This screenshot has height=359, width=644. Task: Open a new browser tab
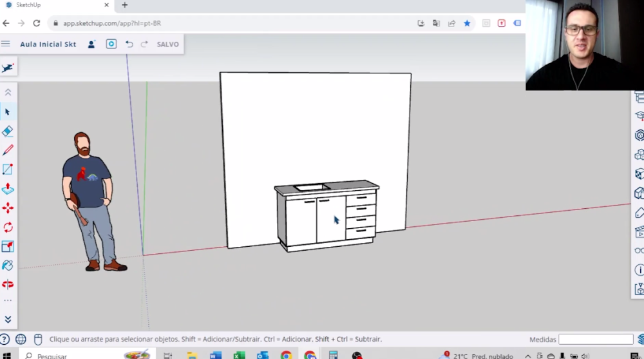pos(125,5)
